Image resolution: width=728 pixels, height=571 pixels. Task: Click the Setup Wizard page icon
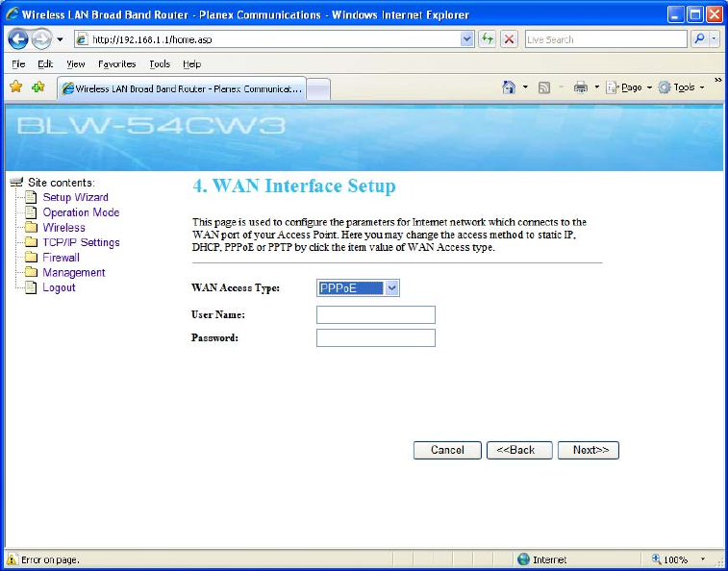tap(31, 197)
